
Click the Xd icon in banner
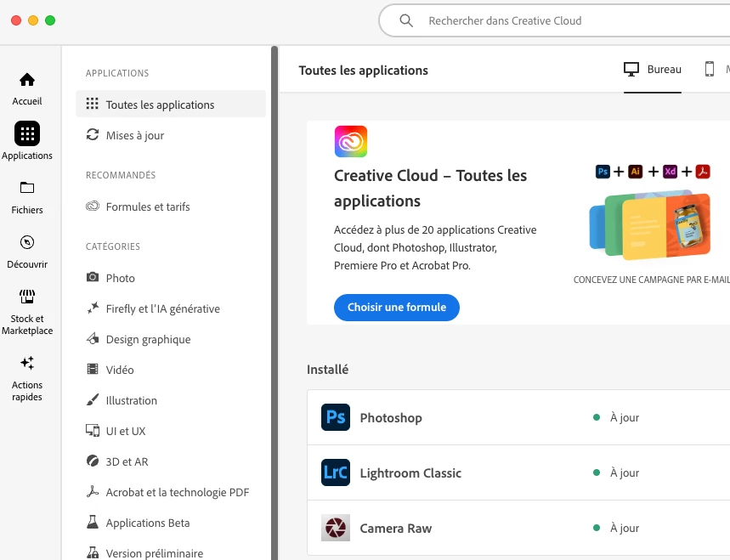coord(670,172)
